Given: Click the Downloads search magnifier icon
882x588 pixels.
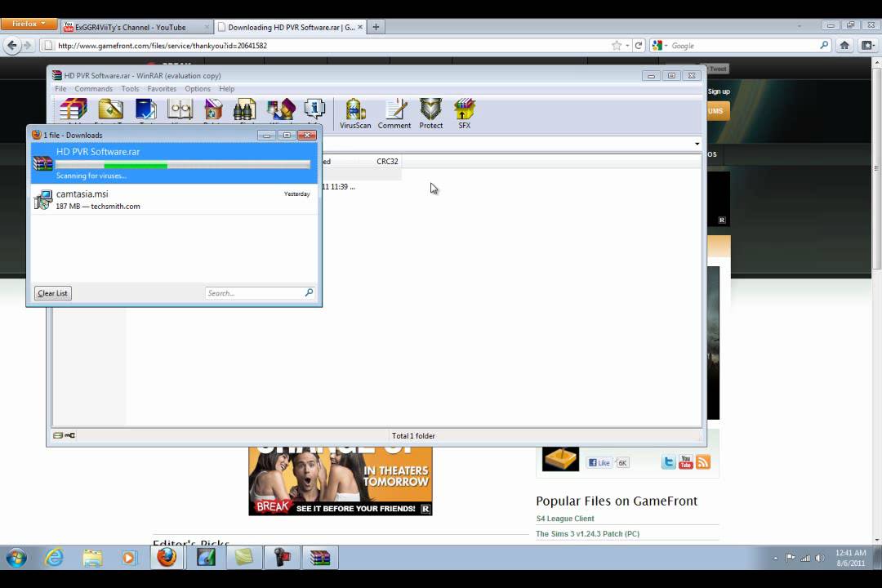Looking at the screenshot, I should [x=309, y=292].
